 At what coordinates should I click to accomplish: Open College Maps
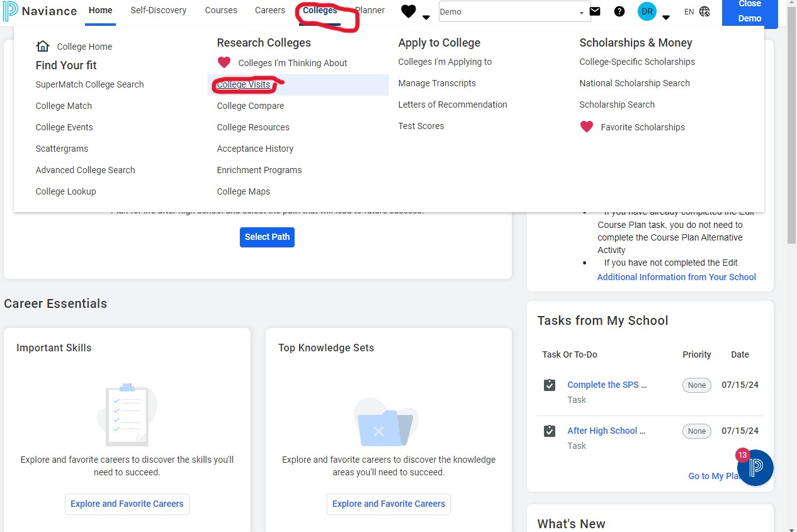pyautogui.click(x=244, y=191)
